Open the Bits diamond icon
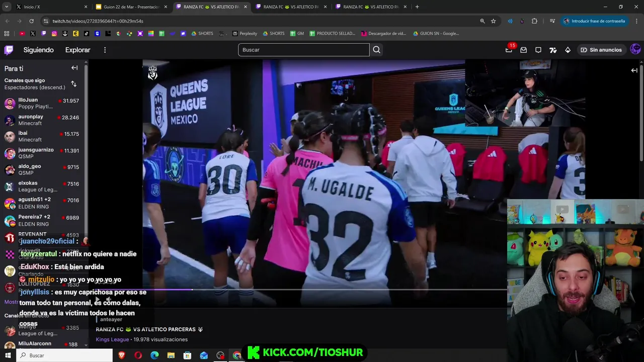 click(568, 50)
